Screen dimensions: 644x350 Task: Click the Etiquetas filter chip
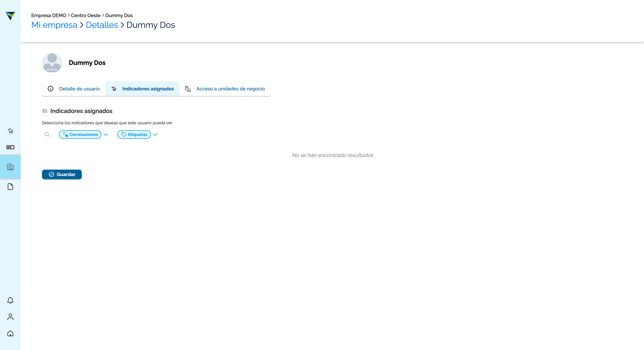134,135
